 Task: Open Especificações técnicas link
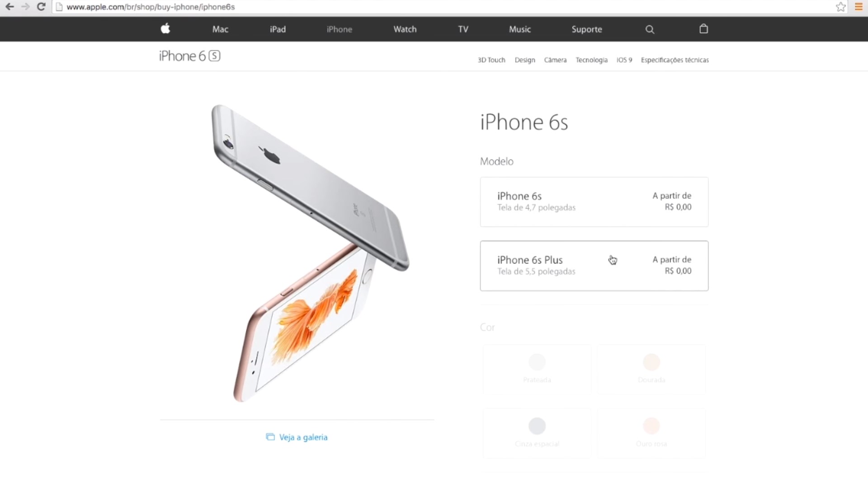click(675, 60)
